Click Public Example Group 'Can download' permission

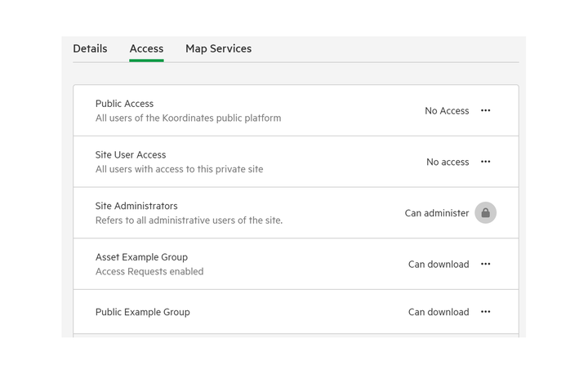(439, 312)
